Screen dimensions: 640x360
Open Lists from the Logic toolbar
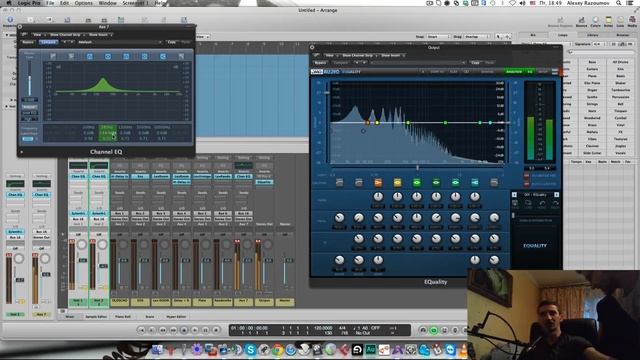coord(620,21)
